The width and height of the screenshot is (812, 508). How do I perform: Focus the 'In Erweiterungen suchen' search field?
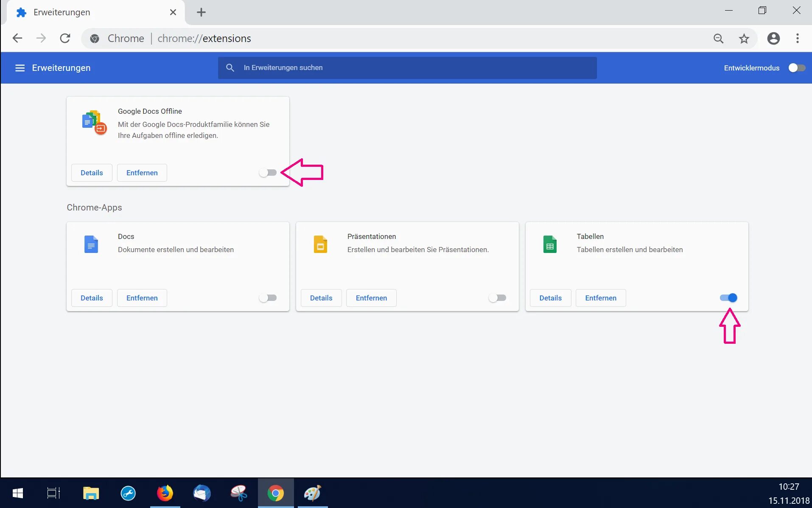click(407, 68)
